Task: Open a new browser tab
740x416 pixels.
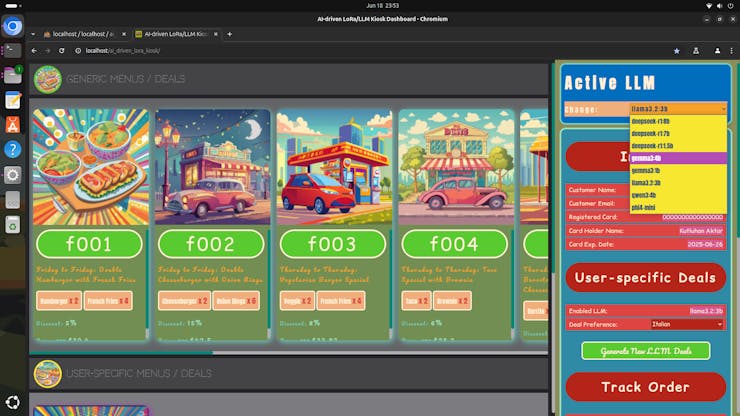Action: coord(229,33)
